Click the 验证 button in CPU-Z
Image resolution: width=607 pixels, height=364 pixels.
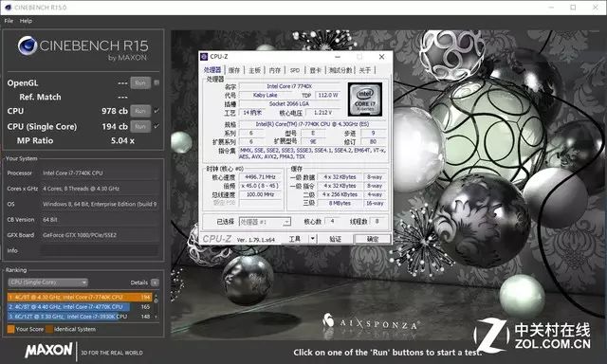335,239
